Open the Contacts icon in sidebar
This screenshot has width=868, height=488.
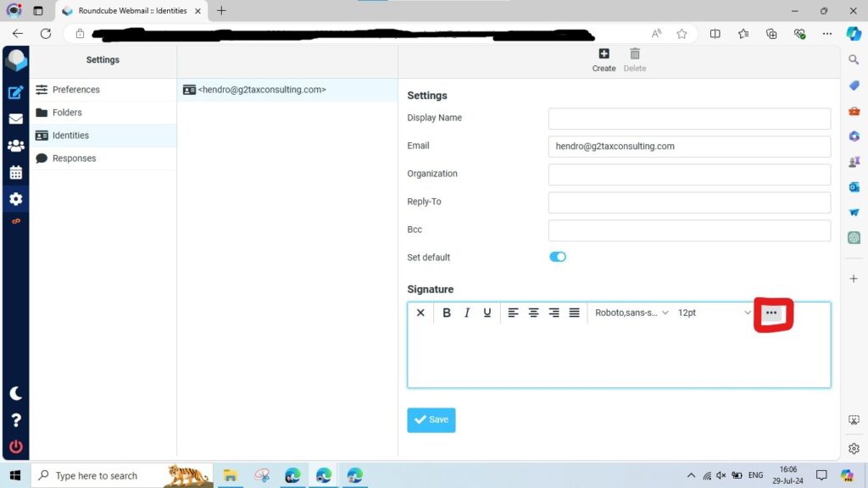[15, 146]
